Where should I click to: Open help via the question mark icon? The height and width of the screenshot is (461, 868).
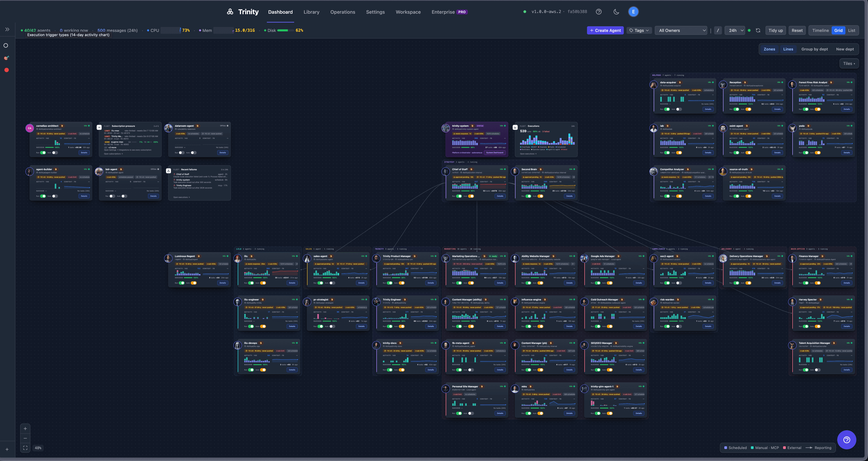tap(599, 12)
